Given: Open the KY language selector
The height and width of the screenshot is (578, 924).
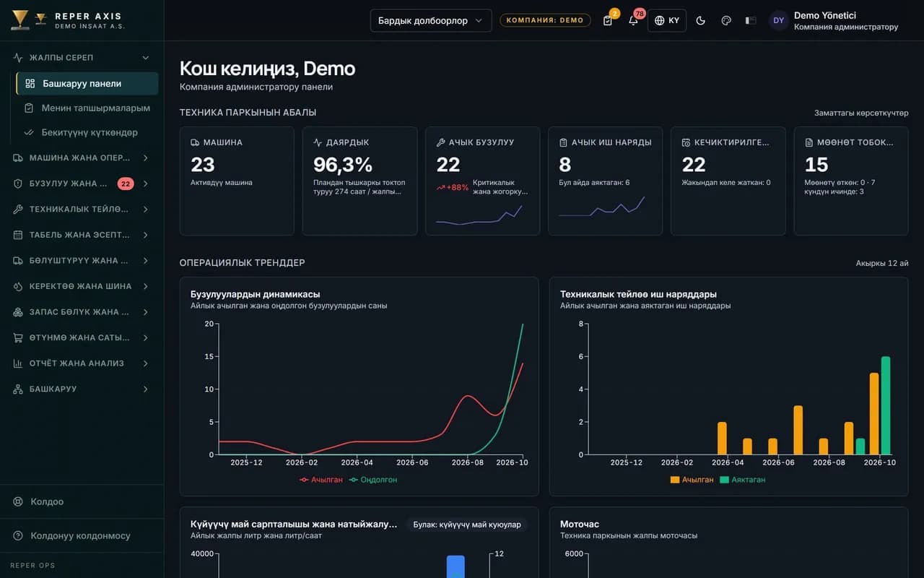Looking at the screenshot, I should pos(667,20).
